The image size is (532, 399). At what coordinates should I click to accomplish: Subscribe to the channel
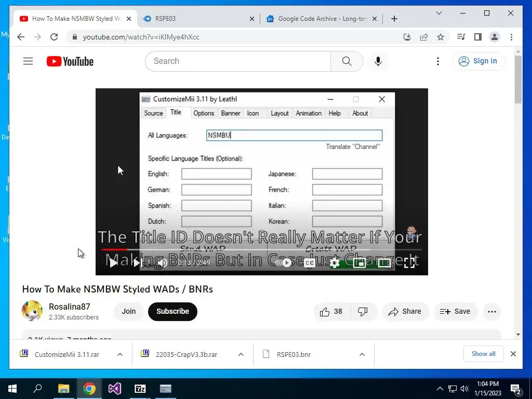172,312
